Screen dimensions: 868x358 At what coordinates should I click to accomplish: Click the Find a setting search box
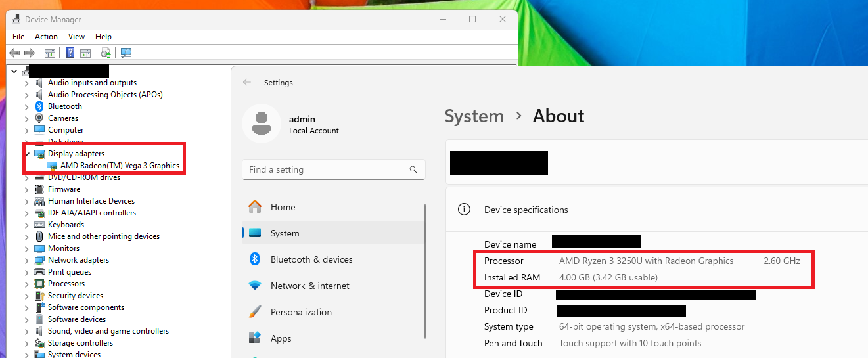point(333,169)
